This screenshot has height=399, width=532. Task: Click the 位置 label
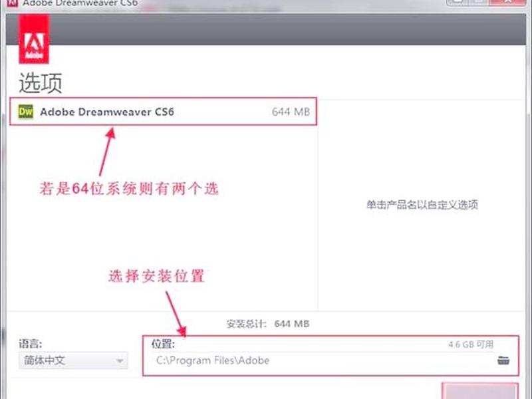click(x=163, y=344)
